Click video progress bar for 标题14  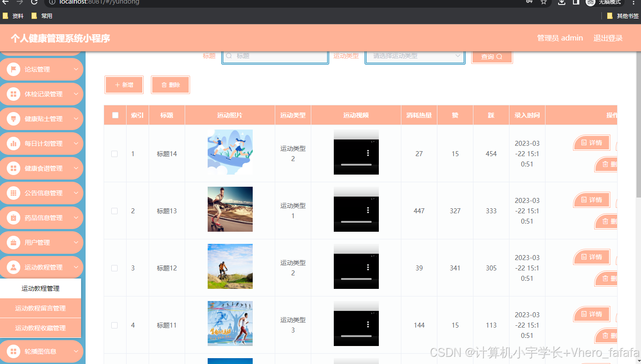coord(356,165)
